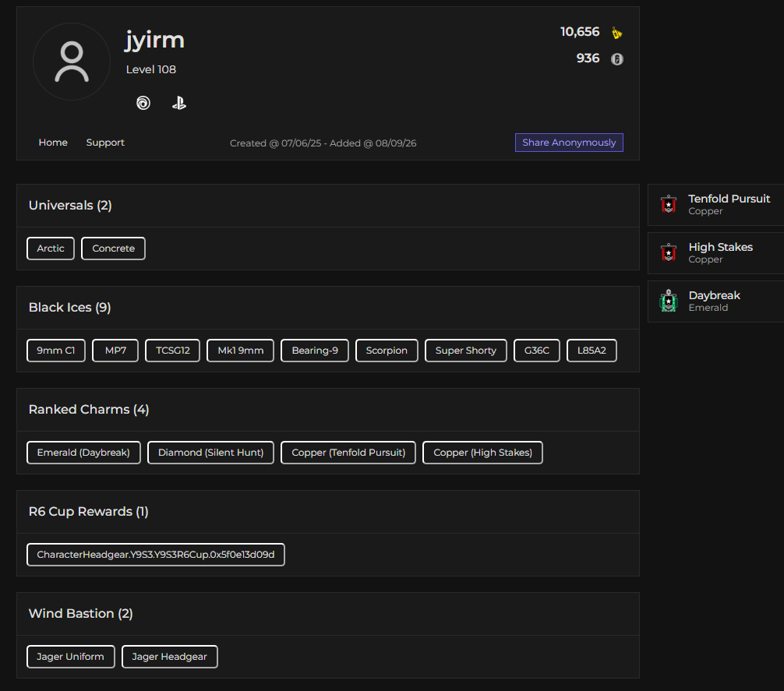
Task: Click the Tenfold Pursuit copper rank badge
Action: point(669,204)
